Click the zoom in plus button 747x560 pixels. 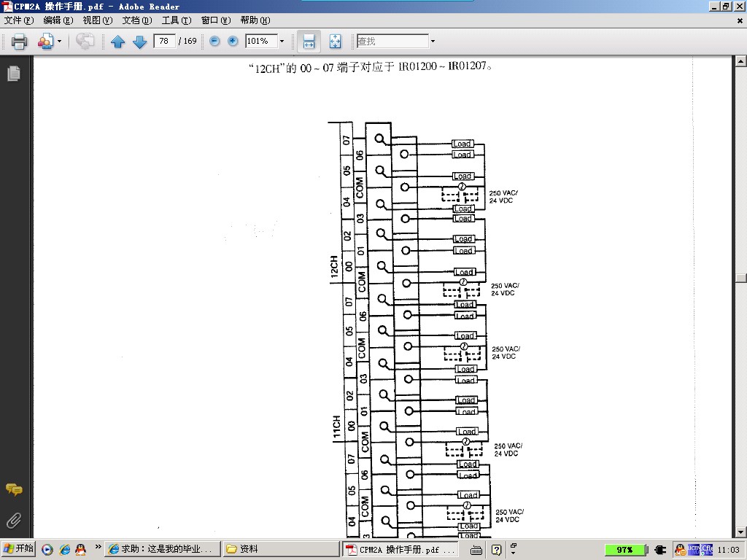click(233, 42)
